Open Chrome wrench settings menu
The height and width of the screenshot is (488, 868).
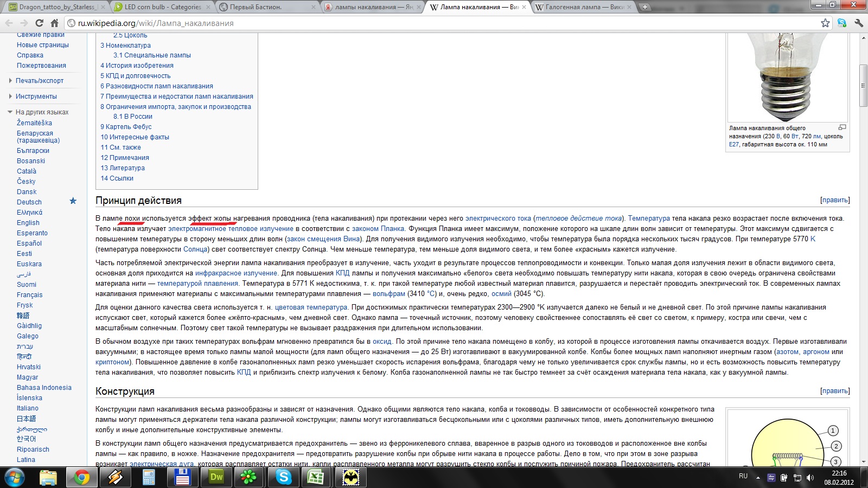(x=858, y=23)
